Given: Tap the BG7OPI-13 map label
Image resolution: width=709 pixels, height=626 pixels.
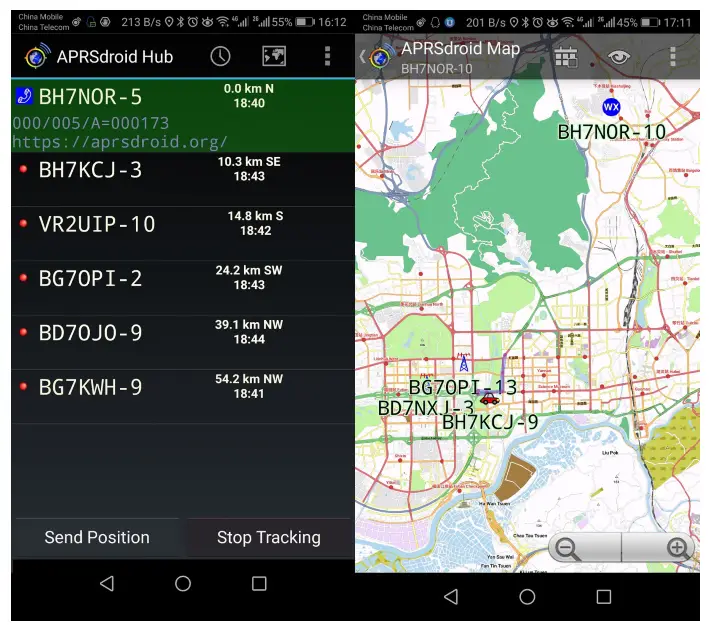Looking at the screenshot, I should [x=462, y=387].
